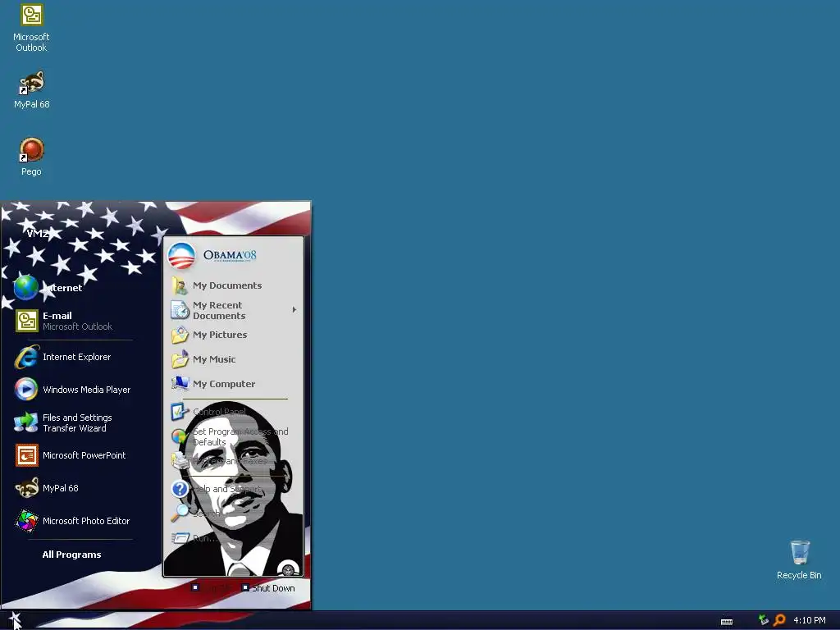Open the All Programs menu

tap(72, 555)
